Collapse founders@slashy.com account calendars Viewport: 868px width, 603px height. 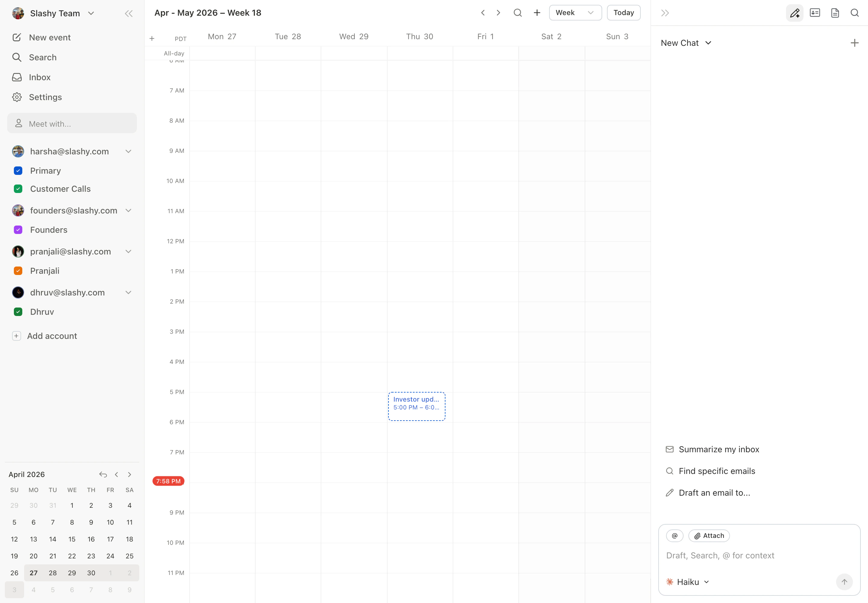pos(128,210)
